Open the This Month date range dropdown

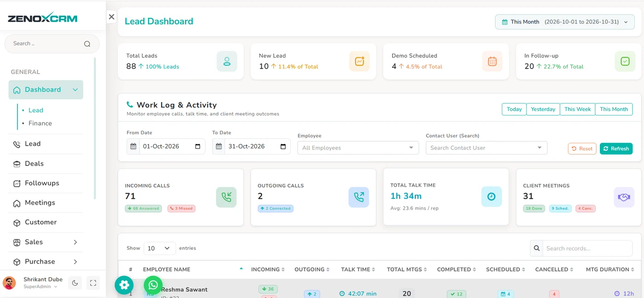tap(564, 22)
